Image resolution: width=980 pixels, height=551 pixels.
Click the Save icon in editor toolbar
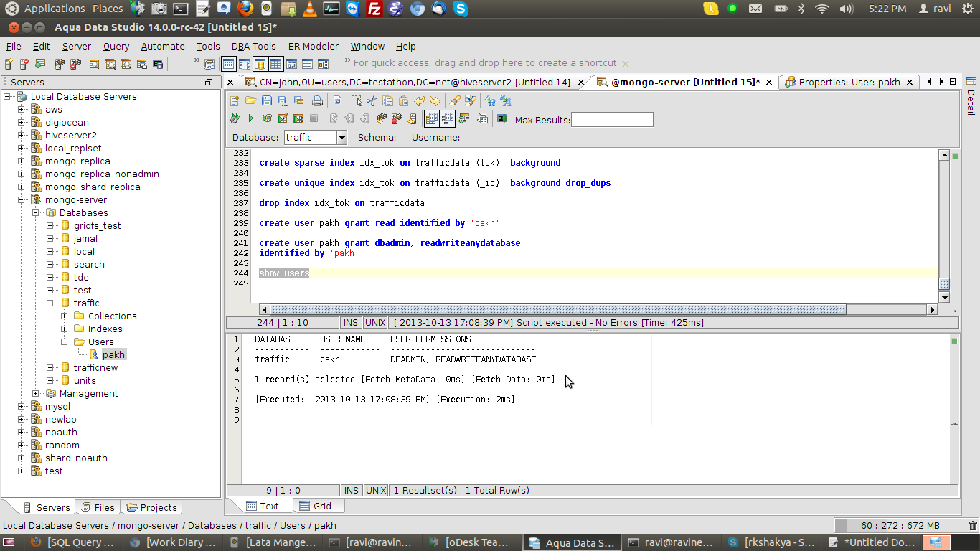click(x=266, y=101)
